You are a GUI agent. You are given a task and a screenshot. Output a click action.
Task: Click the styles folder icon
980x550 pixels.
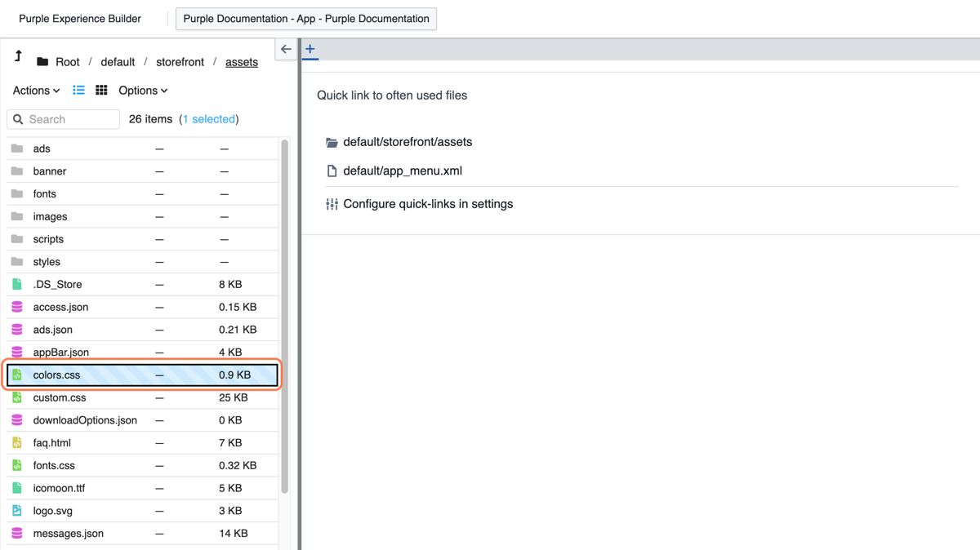pos(17,262)
